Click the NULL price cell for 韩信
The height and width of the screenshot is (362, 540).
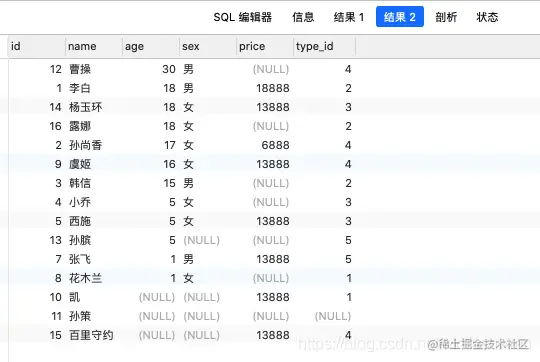coord(271,183)
